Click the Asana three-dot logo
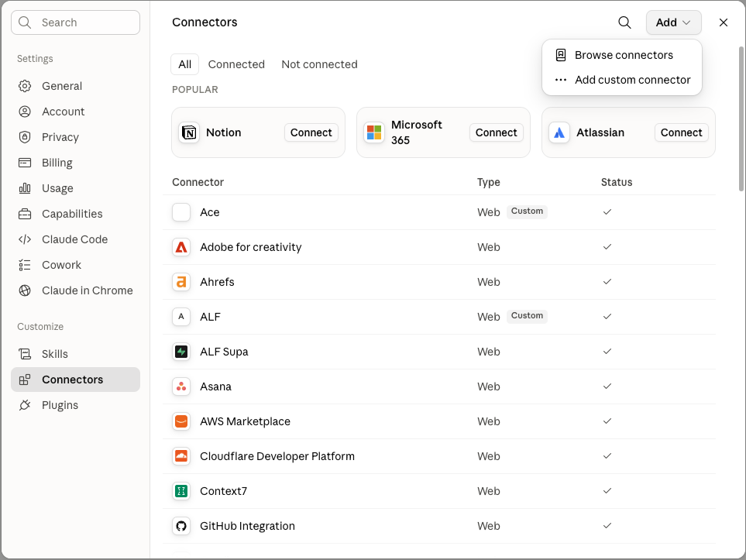 [x=181, y=387]
